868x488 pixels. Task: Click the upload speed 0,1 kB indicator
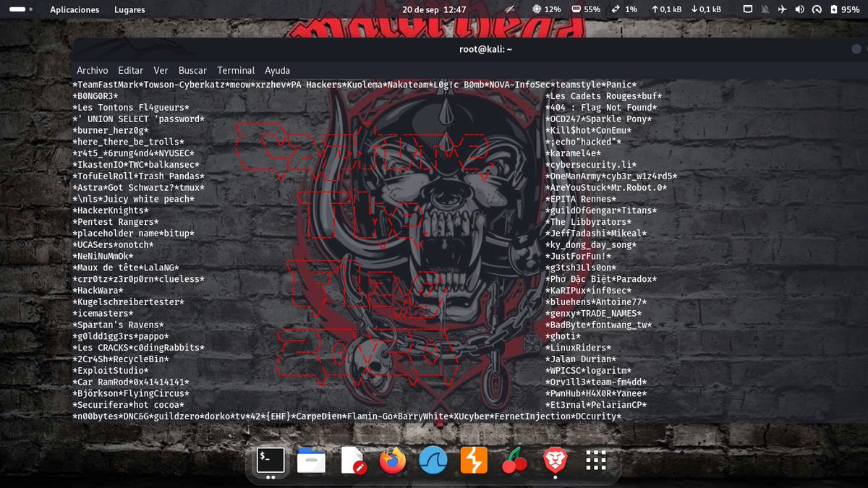pos(666,9)
